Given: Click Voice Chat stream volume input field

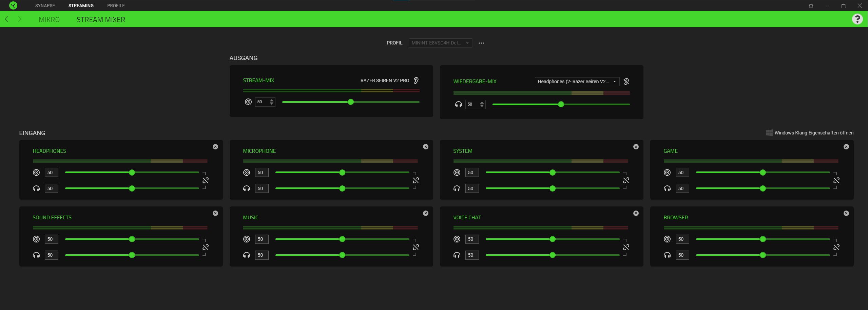Looking at the screenshot, I should 471,239.
